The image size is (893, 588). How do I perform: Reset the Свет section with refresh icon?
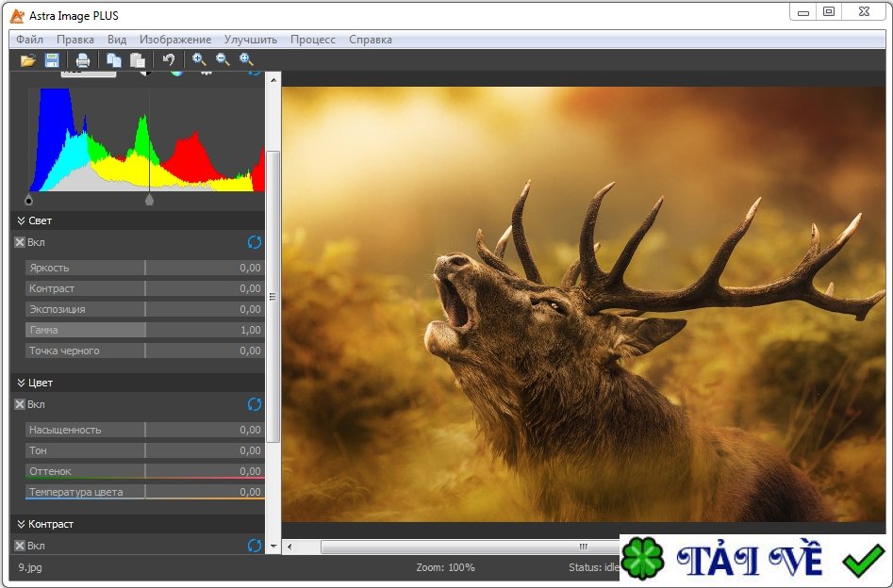[255, 242]
